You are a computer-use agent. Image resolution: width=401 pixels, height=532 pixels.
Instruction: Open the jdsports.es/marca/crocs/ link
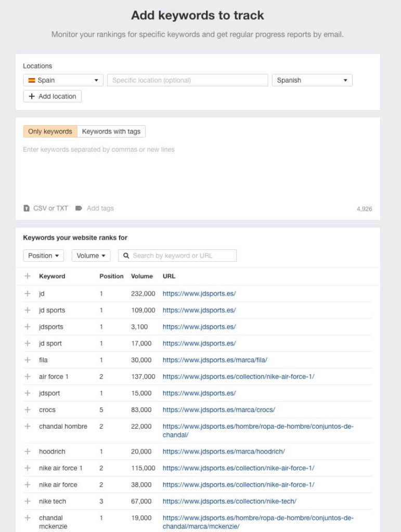point(218,410)
